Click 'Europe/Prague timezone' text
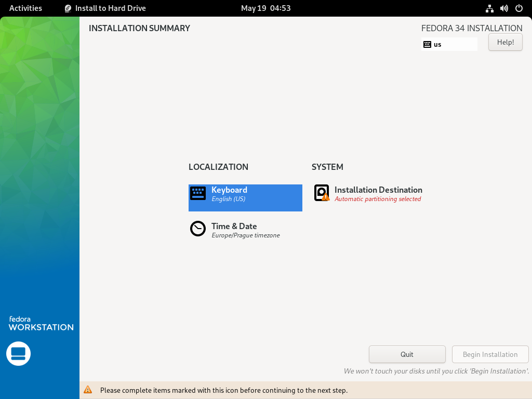Viewport: 532px width, 399px height. [x=246, y=235]
